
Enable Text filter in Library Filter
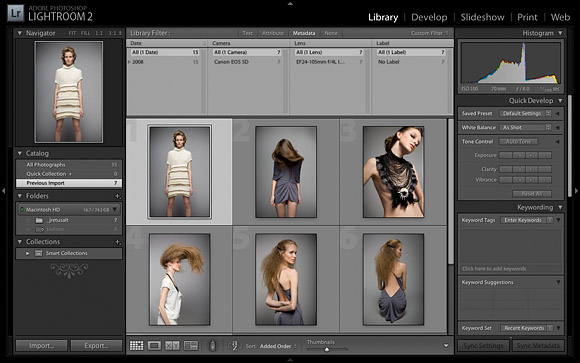tap(247, 33)
